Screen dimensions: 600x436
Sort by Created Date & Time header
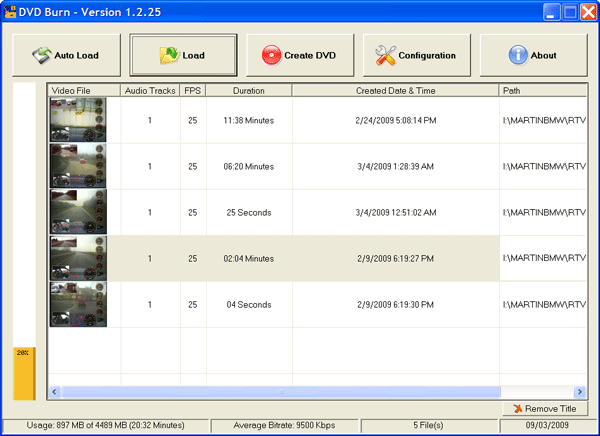tap(395, 90)
